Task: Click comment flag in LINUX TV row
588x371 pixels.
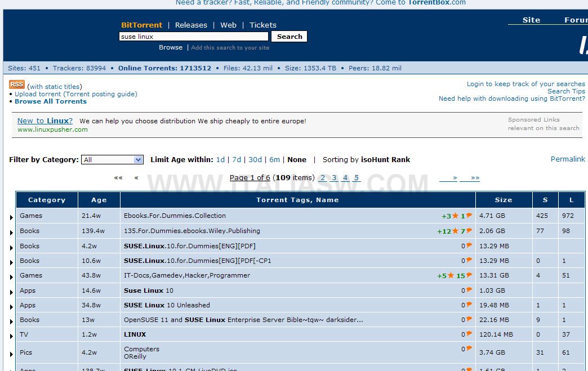Action: [469, 334]
